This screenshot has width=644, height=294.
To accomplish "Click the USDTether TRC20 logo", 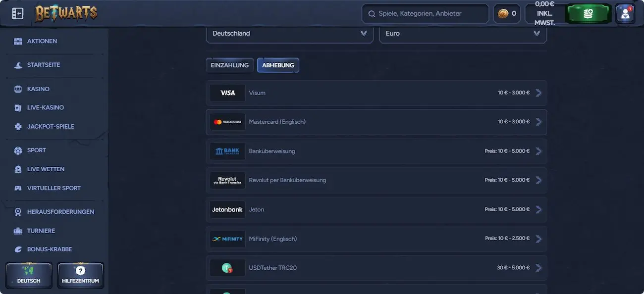I will point(227,268).
